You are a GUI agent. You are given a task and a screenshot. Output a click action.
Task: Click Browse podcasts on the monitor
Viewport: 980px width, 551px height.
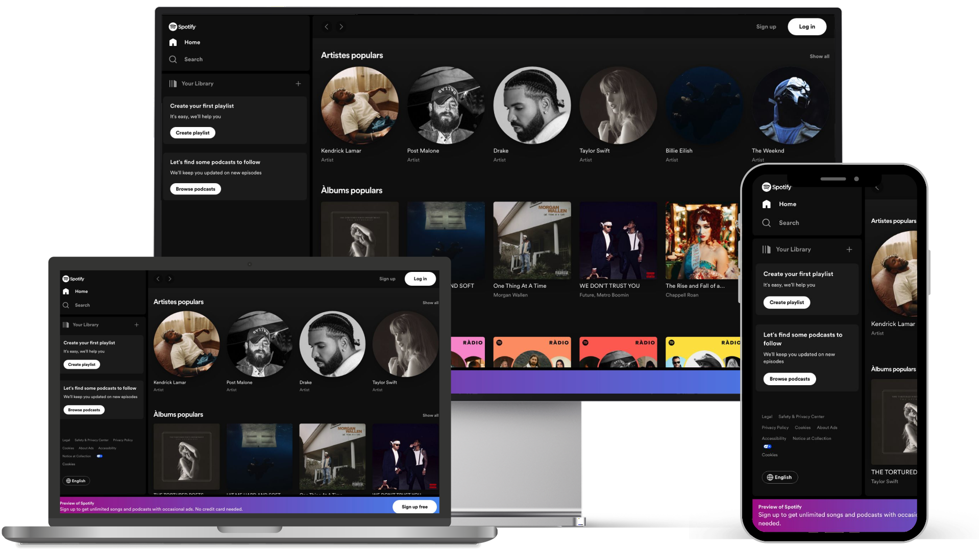point(195,189)
